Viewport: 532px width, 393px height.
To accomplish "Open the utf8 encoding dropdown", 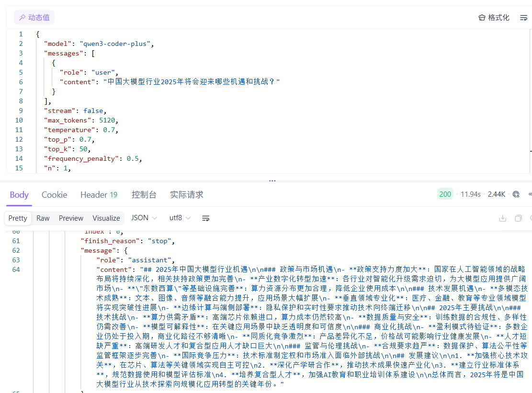I will pyautogui.click(x=180, y=218).
